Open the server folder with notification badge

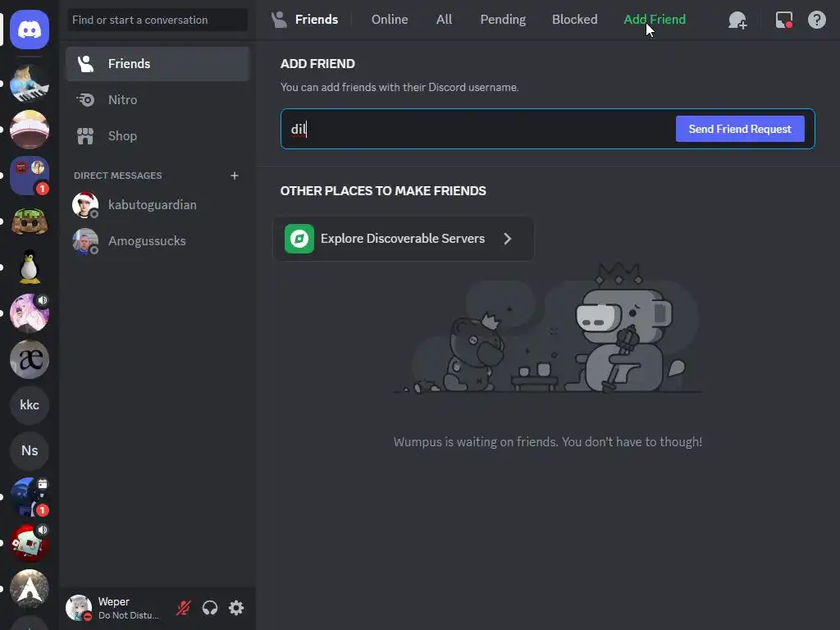[x=30, y=176]
